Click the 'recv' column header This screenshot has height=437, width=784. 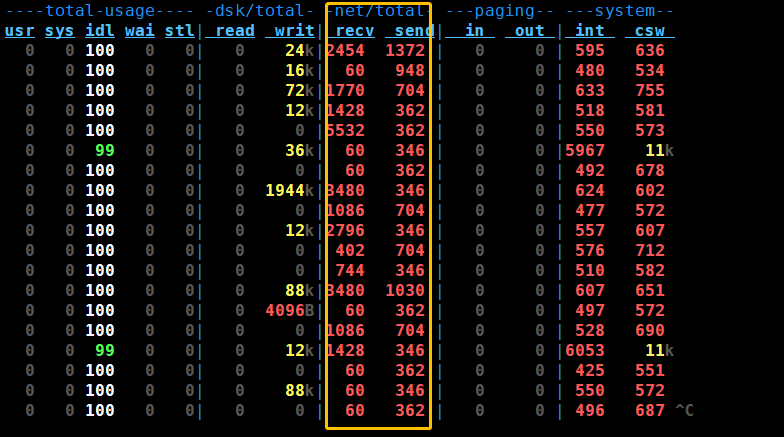point(350,30)
